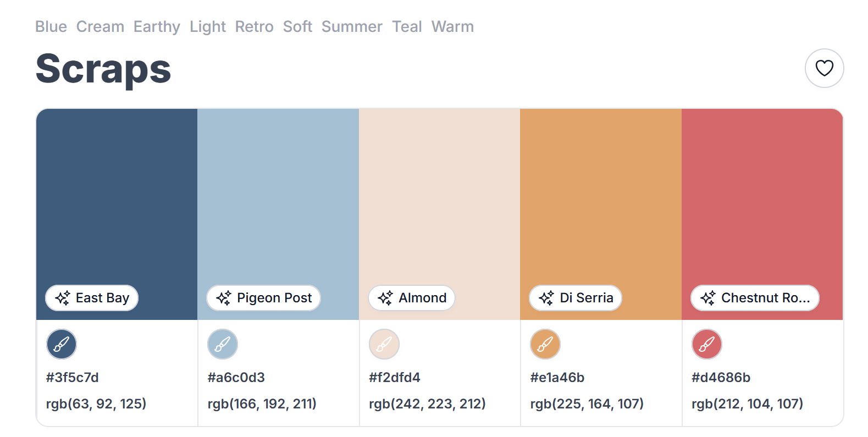Image resolution: width=868 pixels, height=437 pixels.
Task: Click the Di Serria name badge
Action: pos(576,298)
